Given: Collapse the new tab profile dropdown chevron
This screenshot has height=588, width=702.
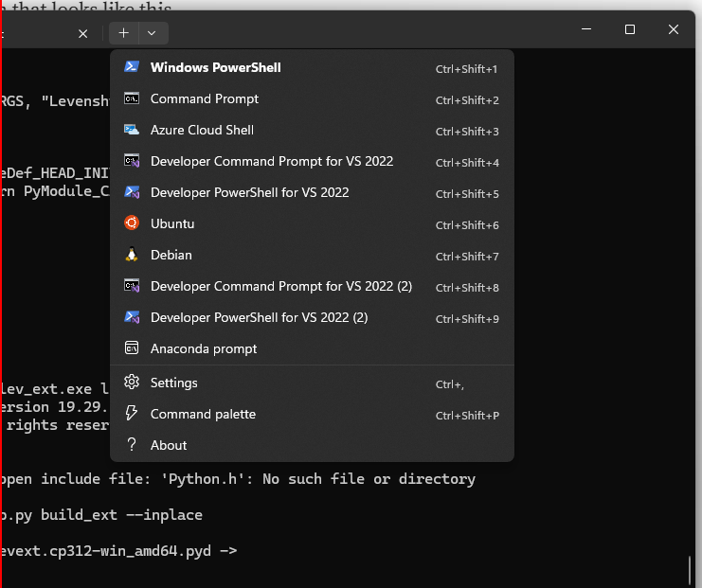Looking at the screenshot, I should 152,32.
